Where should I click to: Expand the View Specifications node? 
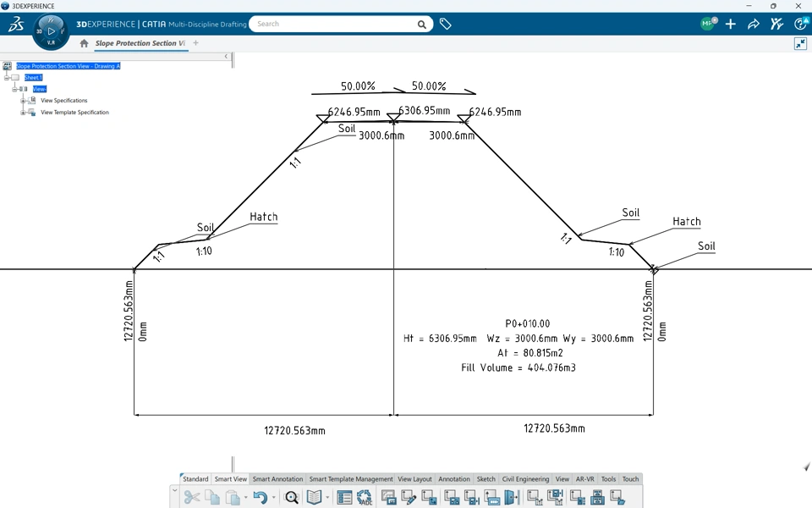pos(24,101)
